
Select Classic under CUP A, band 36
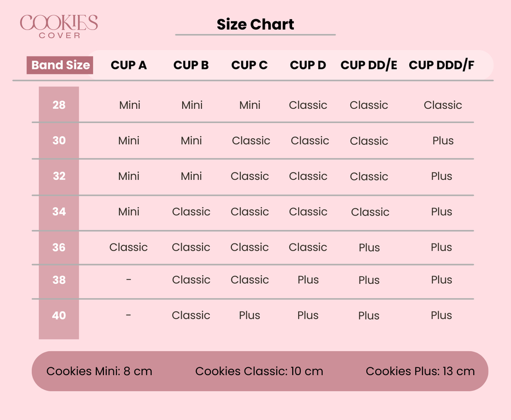pyautogui.click(x=129, y=247)
